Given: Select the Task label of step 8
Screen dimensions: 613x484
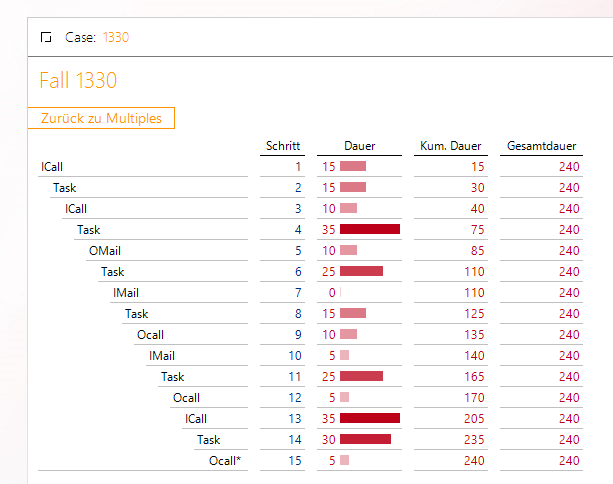Looking at the screenshot, I should coord(136,314).
